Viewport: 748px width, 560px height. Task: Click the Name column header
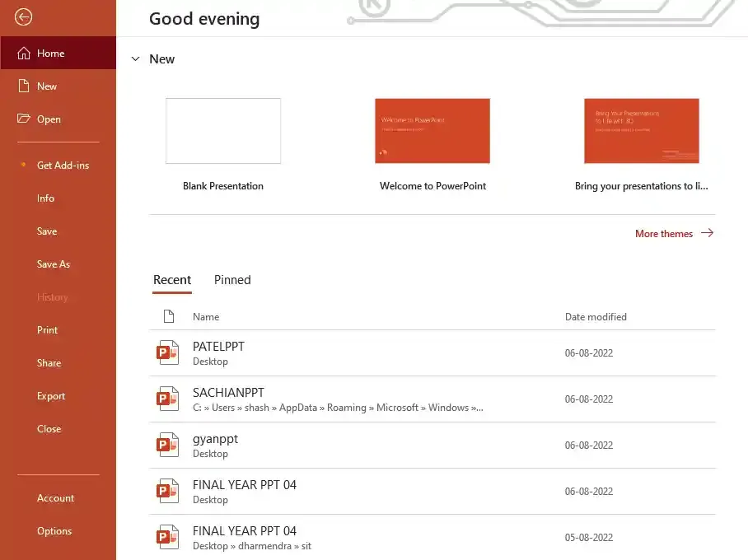[206, 317]
